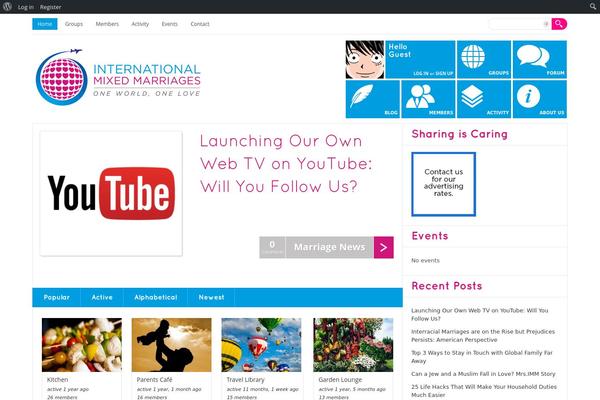This screenshot has height=400, width=600.
Task: Click the Contact us advertising rates box
Action: [443, 184]
